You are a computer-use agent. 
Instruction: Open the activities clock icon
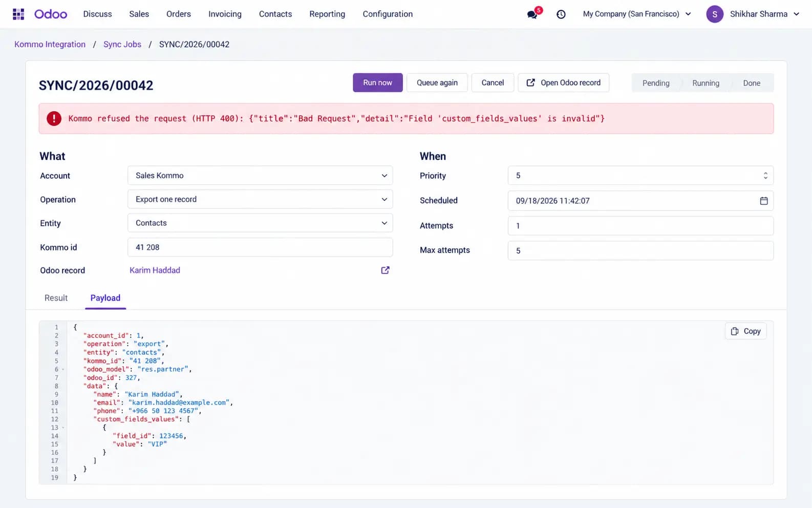pos(561,14)
